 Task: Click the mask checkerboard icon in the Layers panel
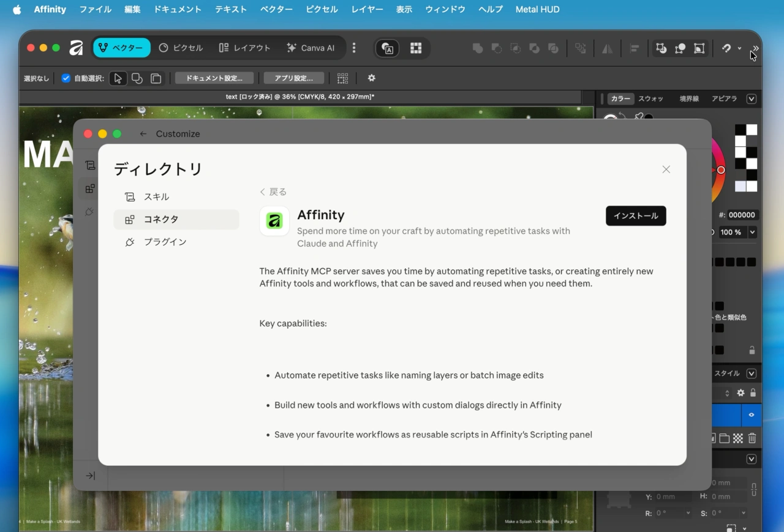point(737,438)
